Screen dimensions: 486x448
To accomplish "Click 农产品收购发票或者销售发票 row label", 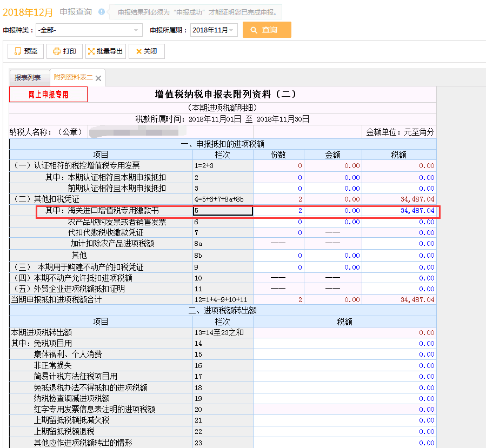I will pyautogui.click(x=117, y=222).
